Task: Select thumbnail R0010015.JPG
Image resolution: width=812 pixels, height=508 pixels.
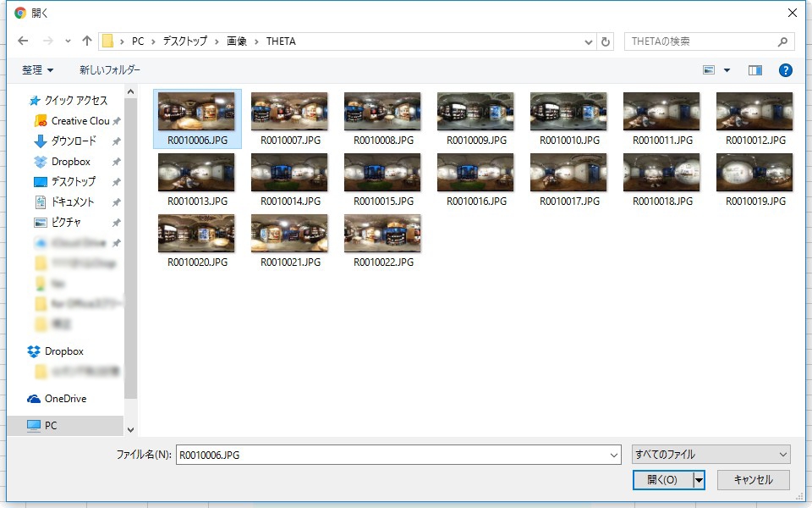Action: (x=382, y=179)
